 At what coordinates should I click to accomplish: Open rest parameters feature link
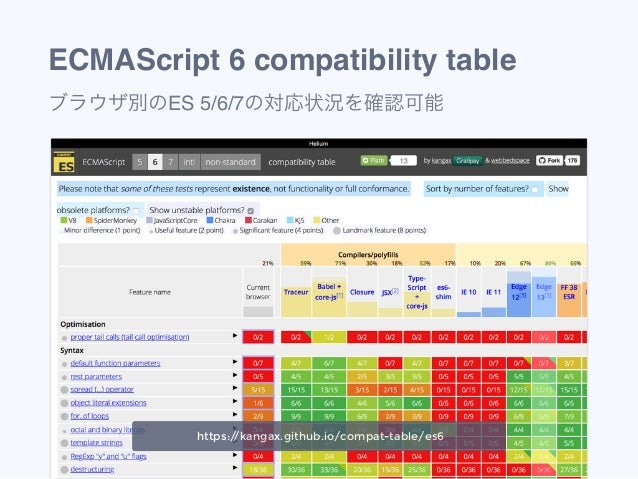coord(96,376)
